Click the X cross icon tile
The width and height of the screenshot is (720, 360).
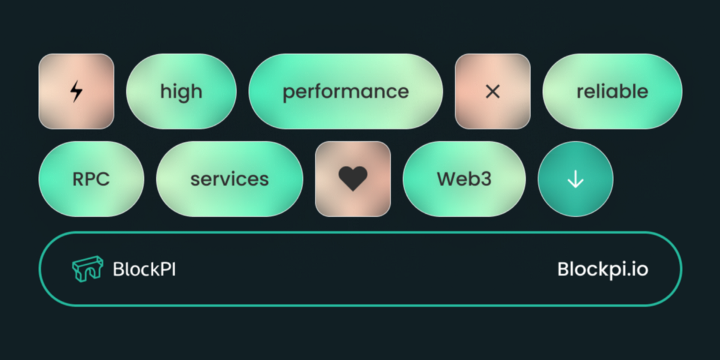[493, 91]
